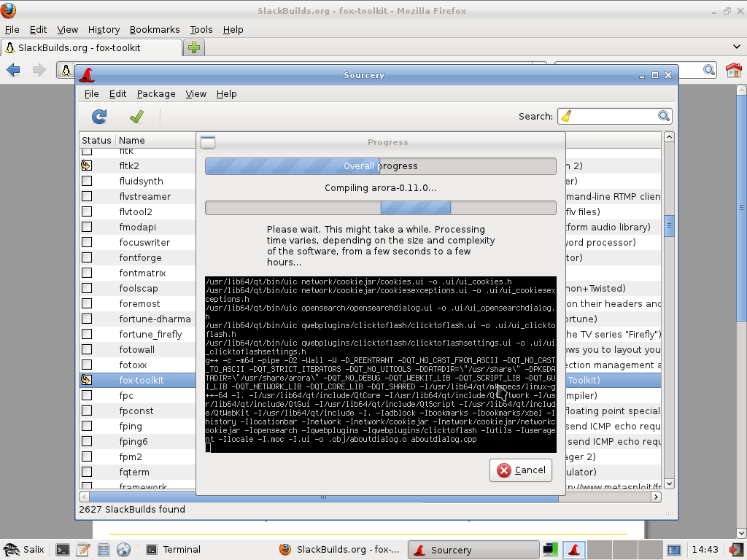Click Firefox home icon

(x=734, y=70)
